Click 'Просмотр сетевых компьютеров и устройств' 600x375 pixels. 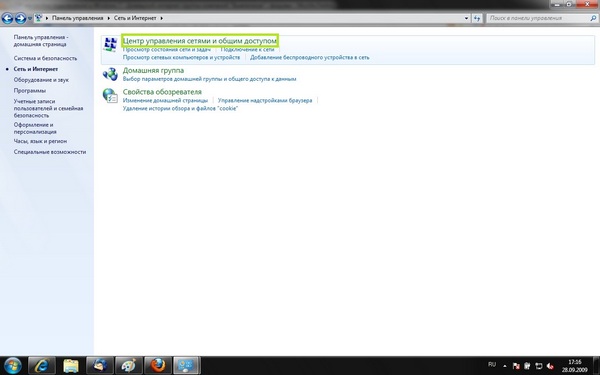(181, 57)
